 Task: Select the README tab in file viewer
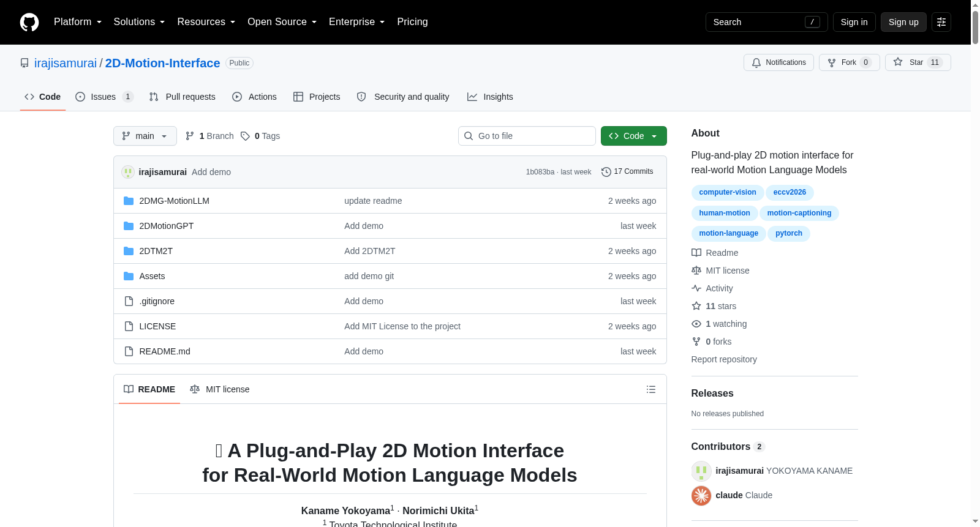pyautogui.click(x=149, y=389)
